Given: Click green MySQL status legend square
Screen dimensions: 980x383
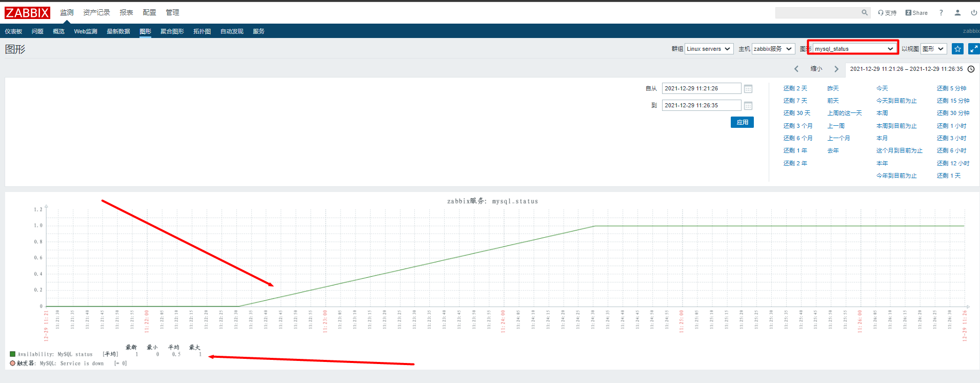Looking at the screenshot, I should click(12, 354).
